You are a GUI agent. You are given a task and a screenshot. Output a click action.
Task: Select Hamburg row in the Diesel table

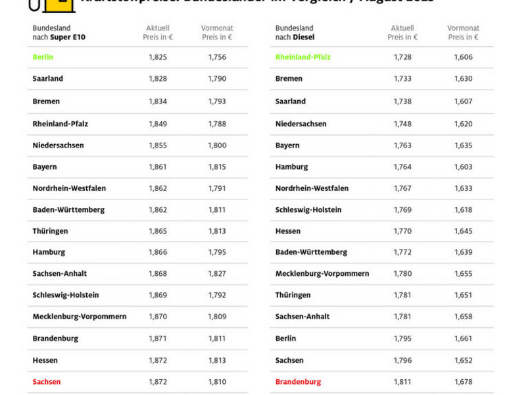coord(291,167)
